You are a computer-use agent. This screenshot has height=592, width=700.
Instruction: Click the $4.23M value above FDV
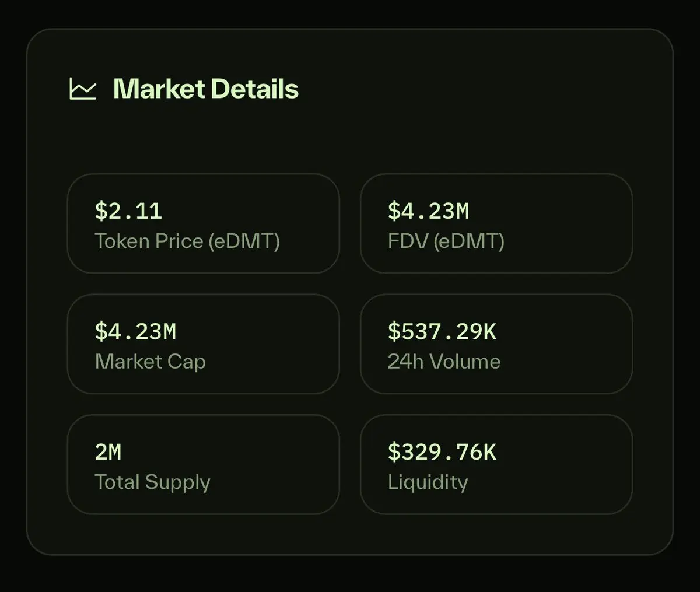(x=429, y=211)
